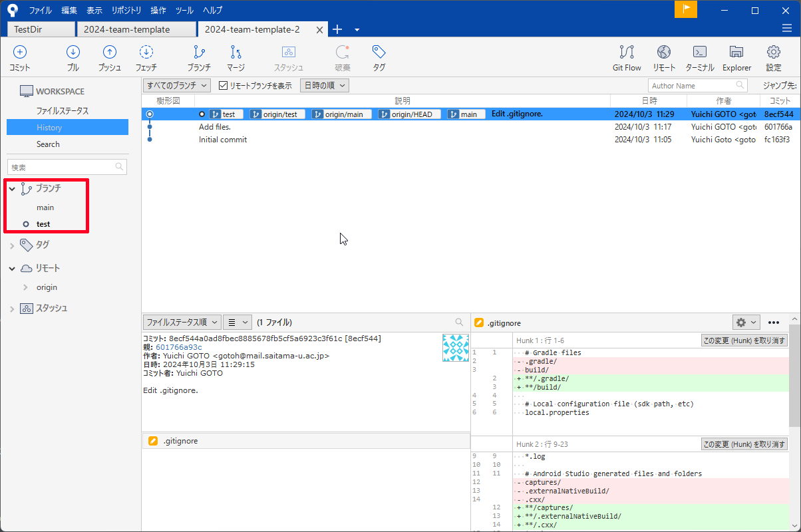Click the Fetch (フェッチ) toolbar icon

tap(146, 52)
